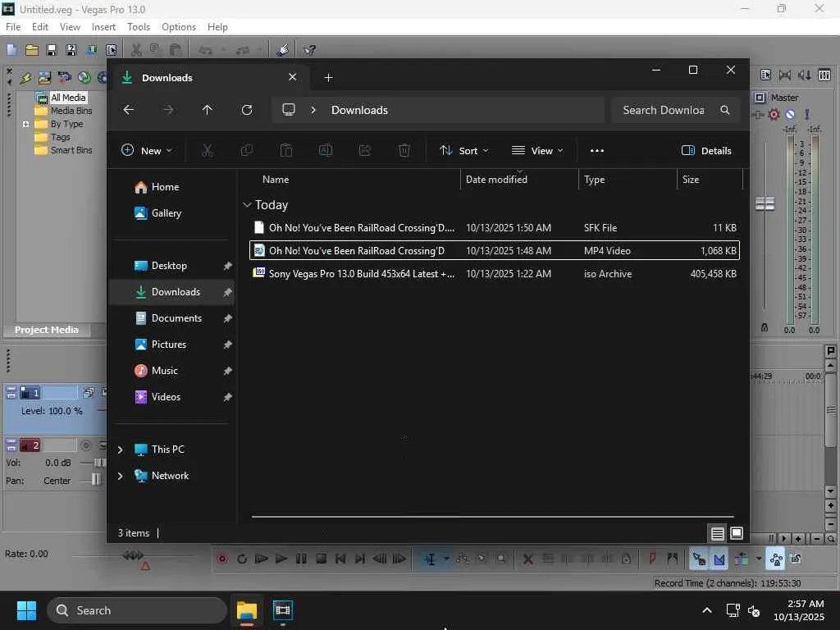Toggle Auto Ripple in Vegas toolbar
The width and height of the screenshot is (840, 630).
[742, 559]
